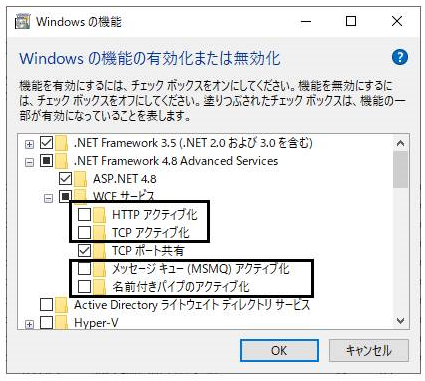Click folder icon beside .NET Framework 3.5
Viewport: 425px width, 381px height.
tap(61, 143)
